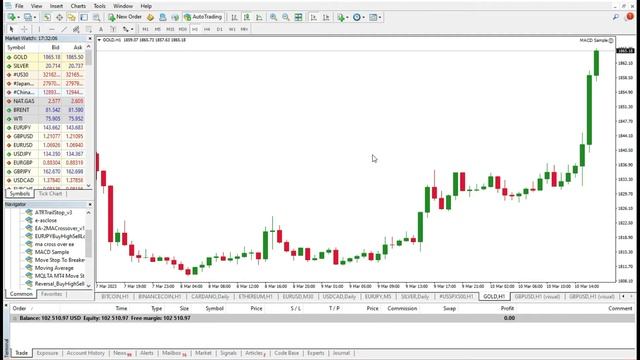The width and height of the screenshot is (640, 360).
Task: Close the Market Watch panel
Action: pos(90,38)
